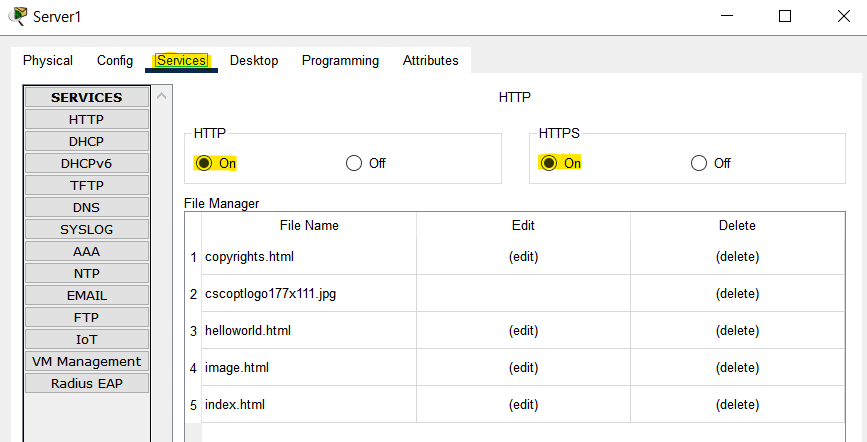867x442 pixels.
Task: Open the IoT service
Action: pyautogui.click(x=87, y=340)
